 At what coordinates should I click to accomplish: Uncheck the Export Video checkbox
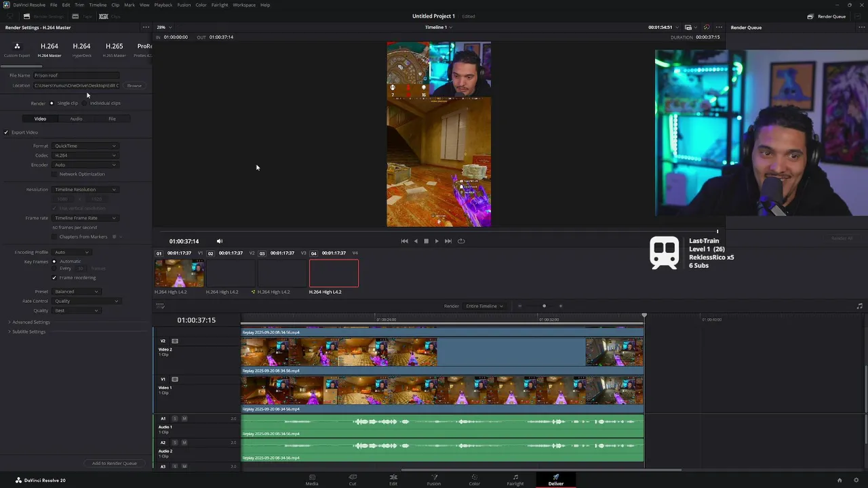(6, 132)
